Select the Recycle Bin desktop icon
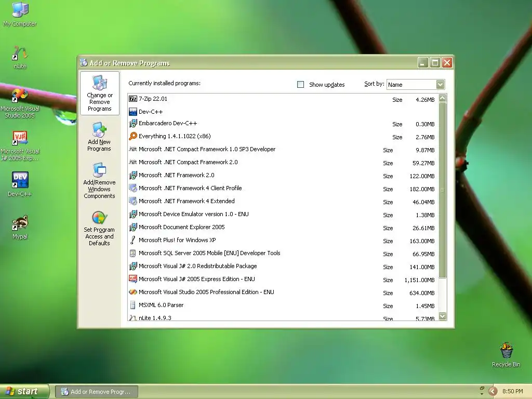This screenshot has height=399, width=532. [x=506, y=354]
